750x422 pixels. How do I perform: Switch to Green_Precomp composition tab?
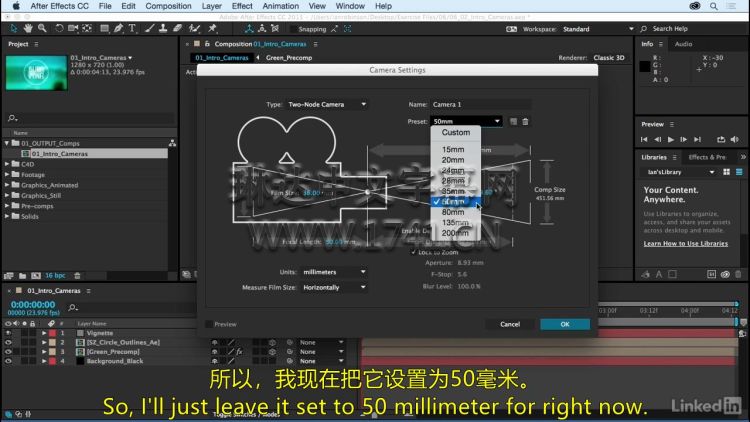[x=288, y=58]
